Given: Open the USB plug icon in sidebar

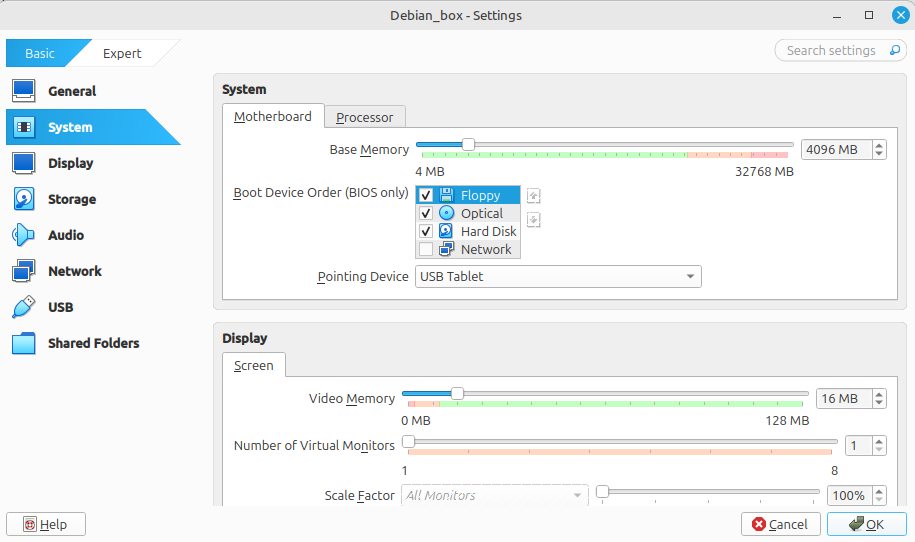Looking at the screenshot, I should tap(23, 307).
